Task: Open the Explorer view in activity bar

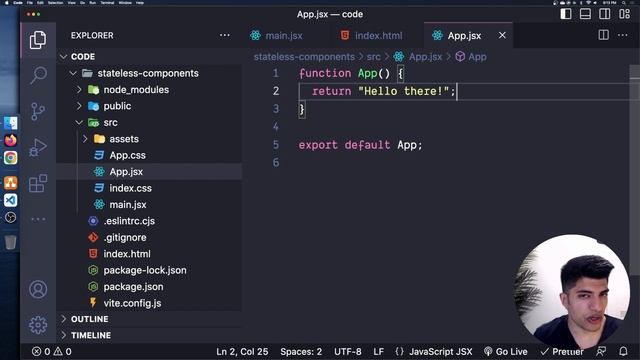Action: coord(38,40)
